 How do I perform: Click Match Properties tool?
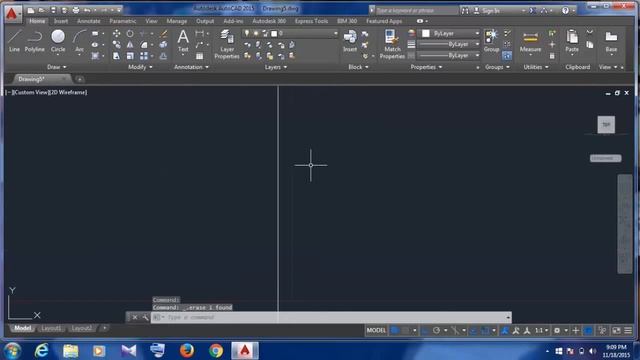coord(392,44)
